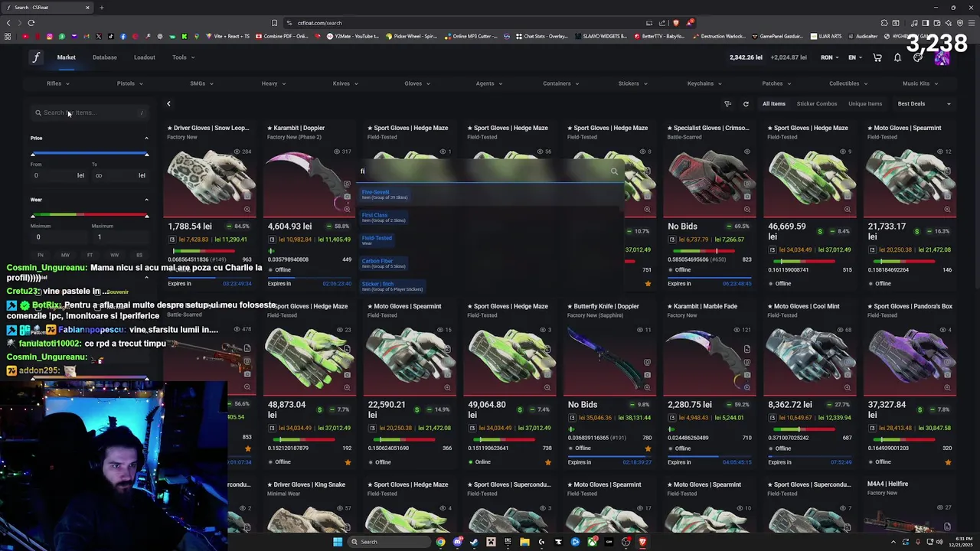Collapse the filter sidebar with the arrow
This screenshot has width=980, height=551.
click(x=168, y=104)
